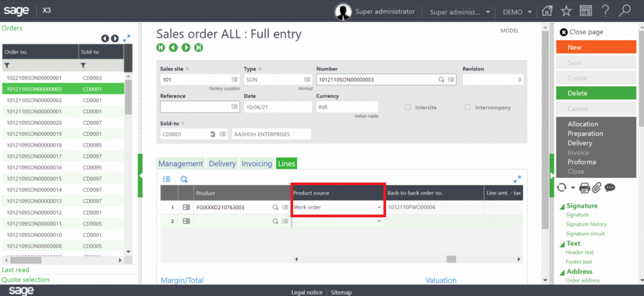Click the Reference input field

point(200,107)
